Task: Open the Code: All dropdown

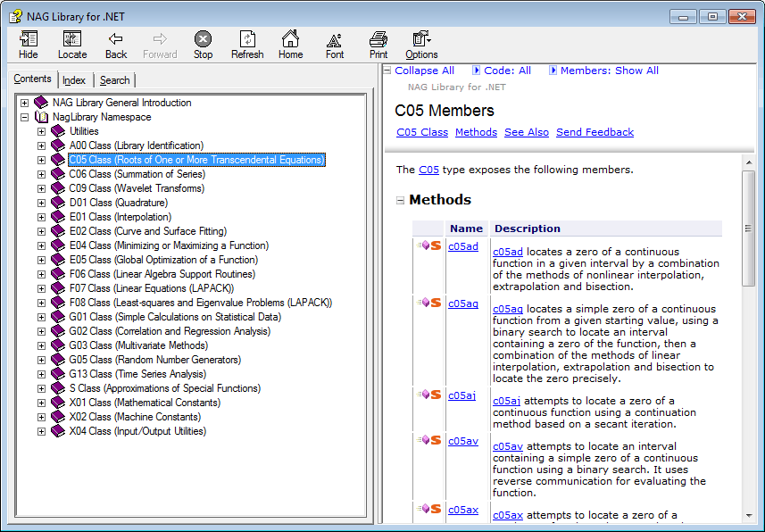Action: (502, 71)
